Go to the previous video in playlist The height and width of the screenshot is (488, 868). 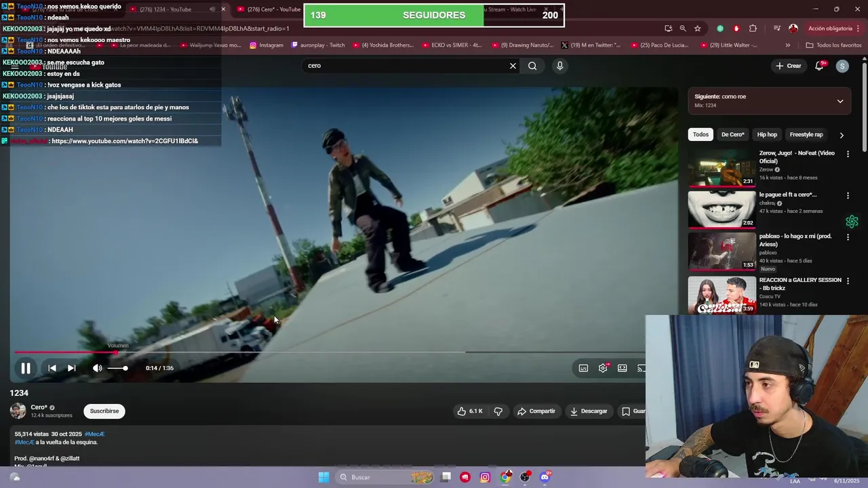[x=52, y=368]
